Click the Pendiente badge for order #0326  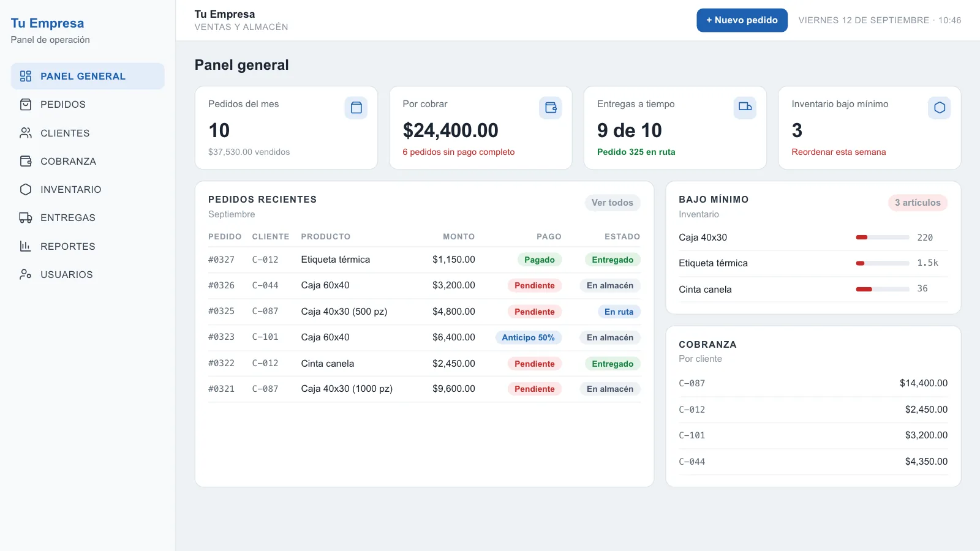pos(534,285)
